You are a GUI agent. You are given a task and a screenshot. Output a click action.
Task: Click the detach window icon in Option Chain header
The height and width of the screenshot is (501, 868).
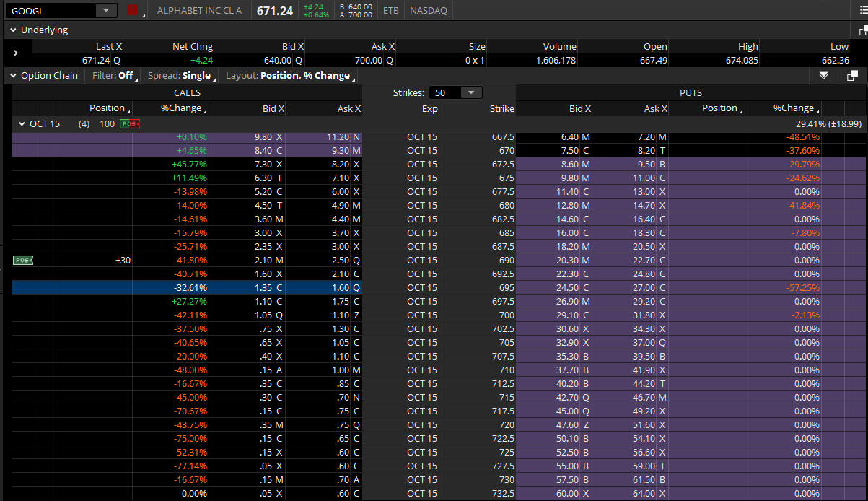point(852,76)
